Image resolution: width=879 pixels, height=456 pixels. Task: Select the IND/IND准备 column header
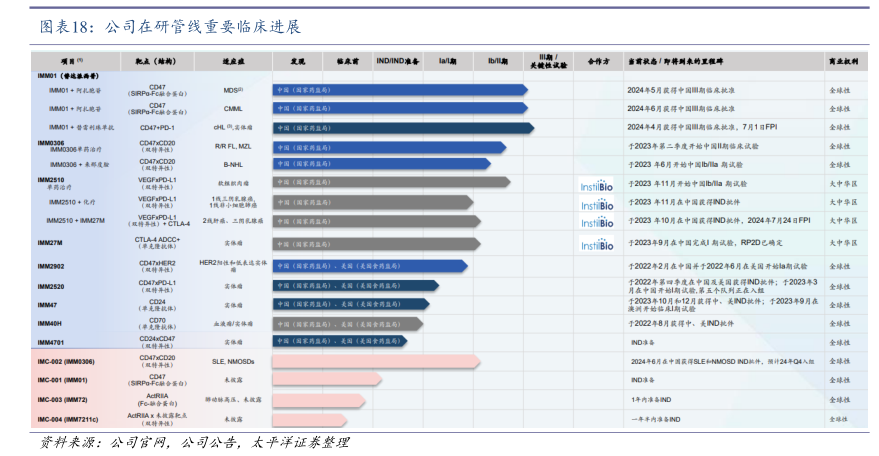[x=396, y=61]
